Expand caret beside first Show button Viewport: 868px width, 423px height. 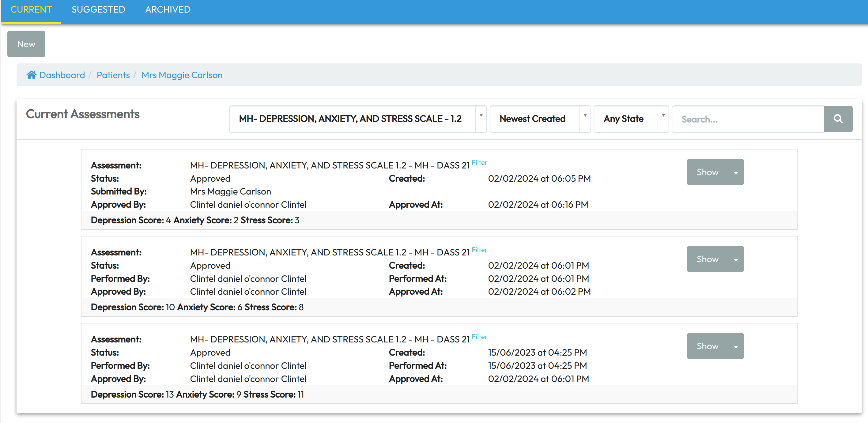pos(736,172)
